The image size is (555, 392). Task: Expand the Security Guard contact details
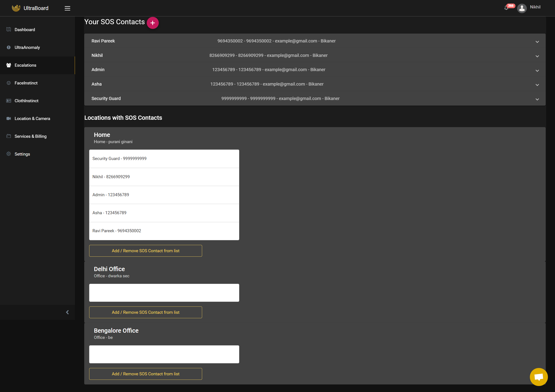coord(537,99)
